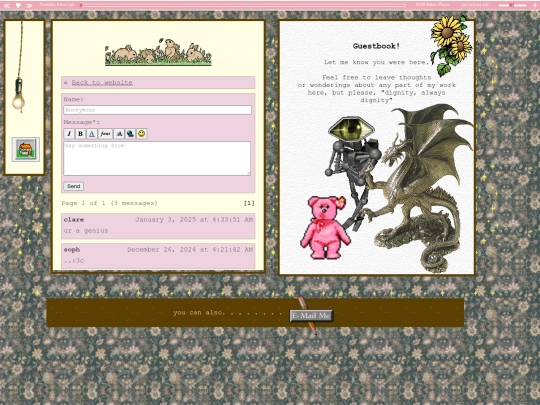Click the music player progress bar
This screenshot has height=405, width=540.
pyautogui.click(x=243, y=5)
